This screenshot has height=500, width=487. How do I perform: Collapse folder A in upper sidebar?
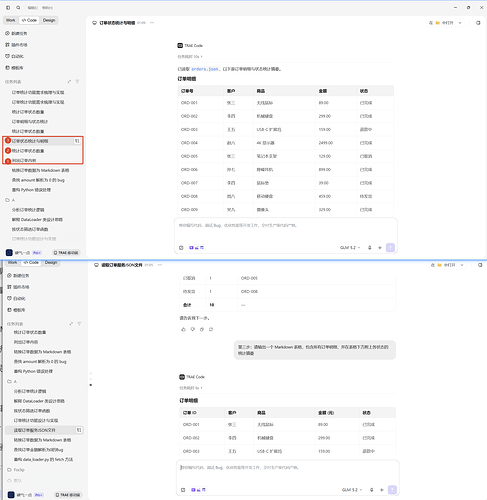pyautogui.click(x=7, y=200)
